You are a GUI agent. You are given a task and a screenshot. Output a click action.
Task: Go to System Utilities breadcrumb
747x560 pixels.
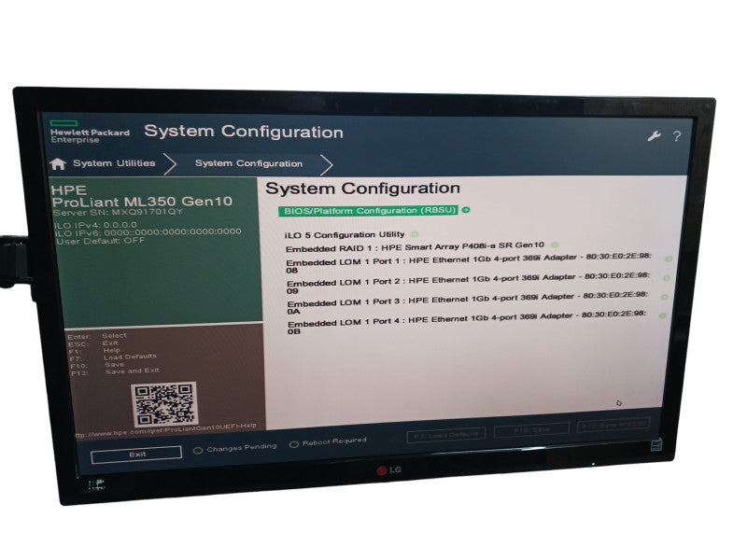pyautogui.click(x=114, y=162)
